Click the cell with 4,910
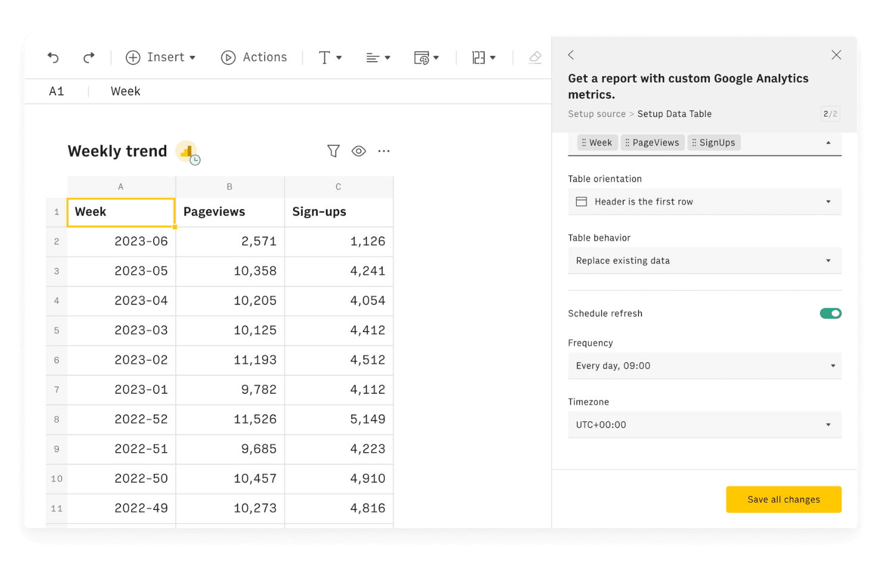 pyautogui.click(x=338, y=479)
